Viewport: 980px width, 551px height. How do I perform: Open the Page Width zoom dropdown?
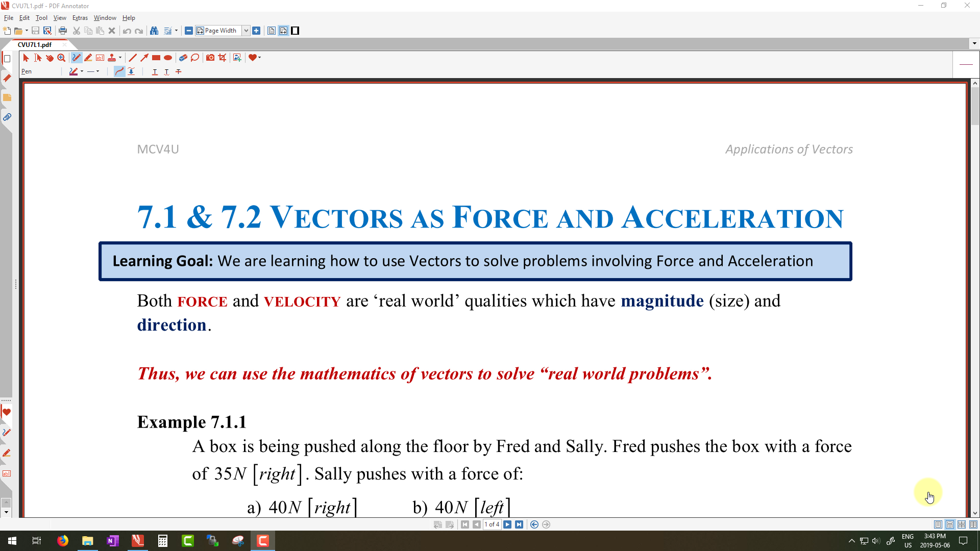click(246, 31)
